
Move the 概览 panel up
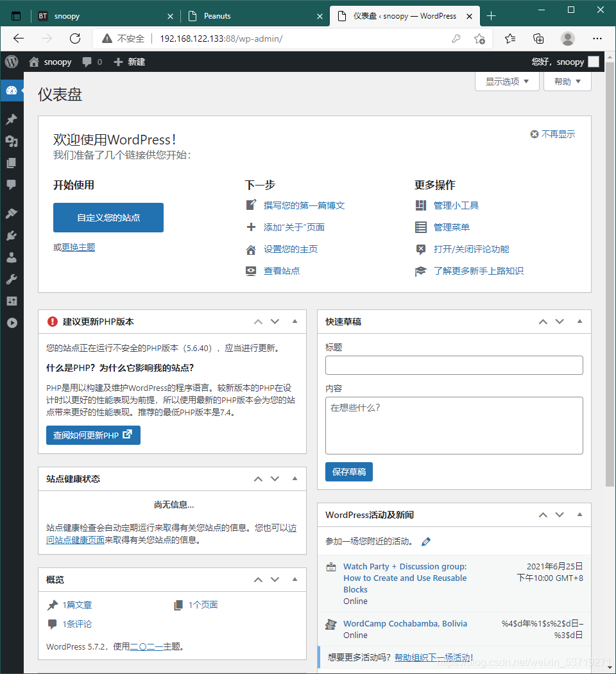tap(258, 580)
